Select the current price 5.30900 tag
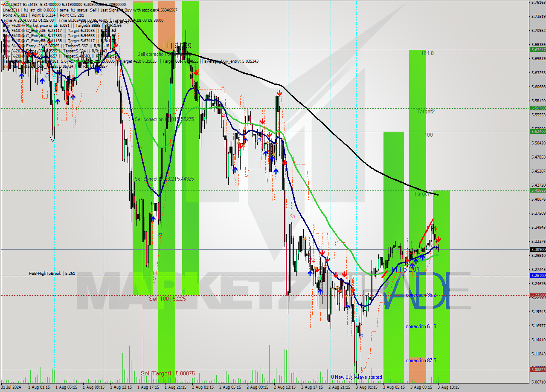This screenshot has width=546, height=392. tap(537, 249)
